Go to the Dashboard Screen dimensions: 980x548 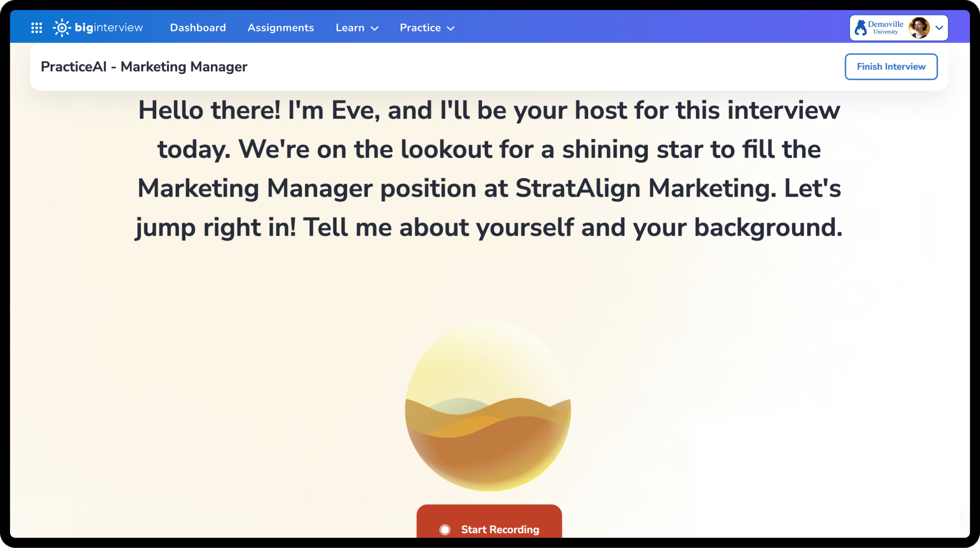(x=198, y=28)
